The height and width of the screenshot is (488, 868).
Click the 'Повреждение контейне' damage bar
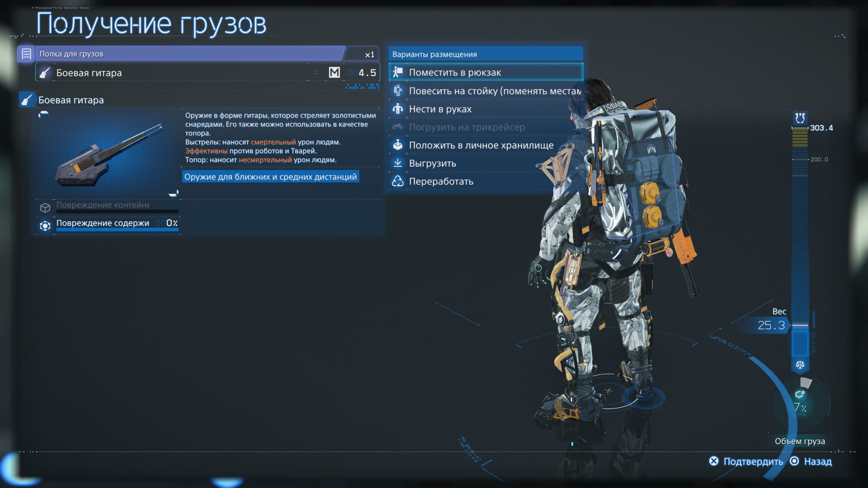[117, 211]
